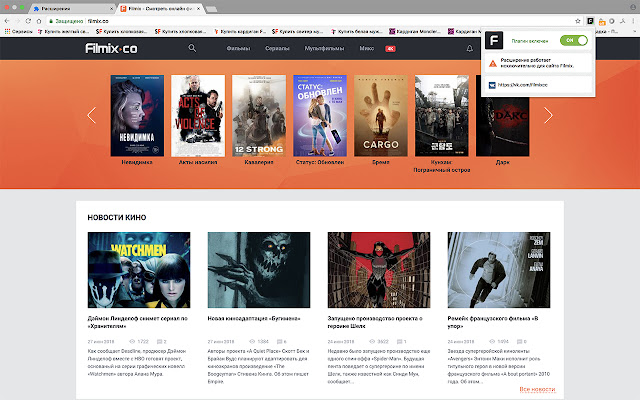Click the Все новости link
The image size is (640, 400).
click(536, 389)
